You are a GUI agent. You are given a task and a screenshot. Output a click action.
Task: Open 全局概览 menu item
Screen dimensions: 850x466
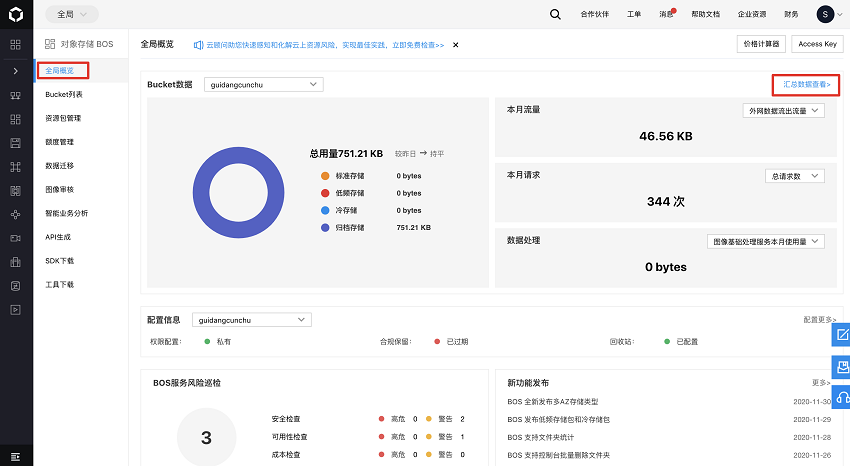coord(60,70)
